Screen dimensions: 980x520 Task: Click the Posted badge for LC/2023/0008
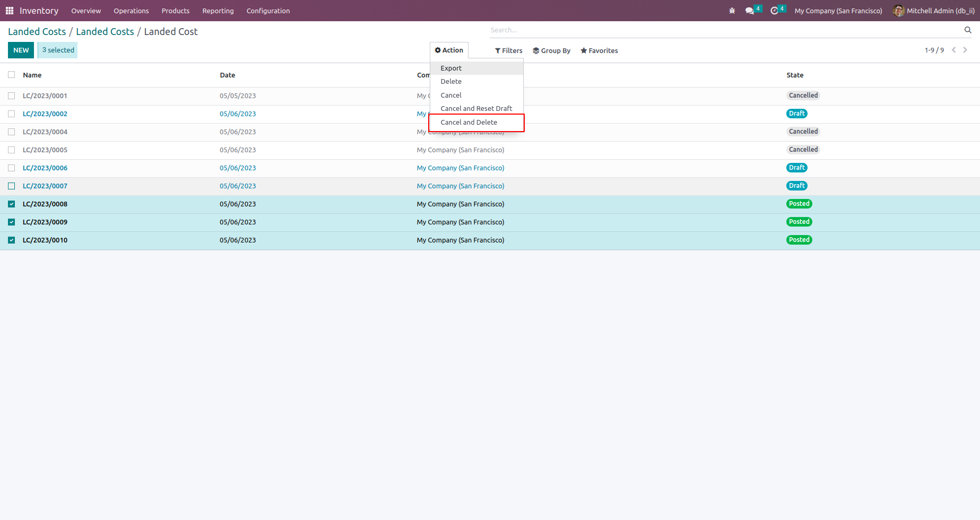[799, 204]
